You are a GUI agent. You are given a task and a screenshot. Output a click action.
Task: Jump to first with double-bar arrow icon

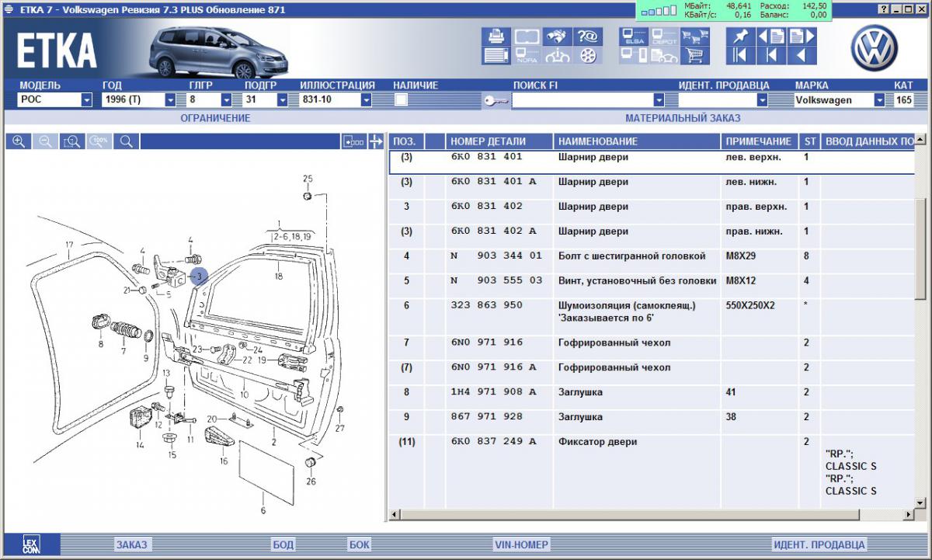[x=740, y=55]
